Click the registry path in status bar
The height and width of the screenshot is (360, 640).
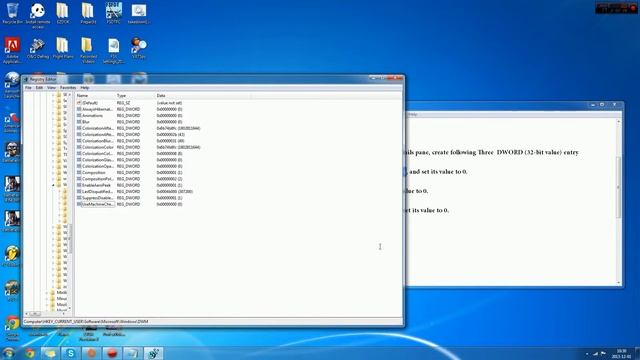[86, 322]
